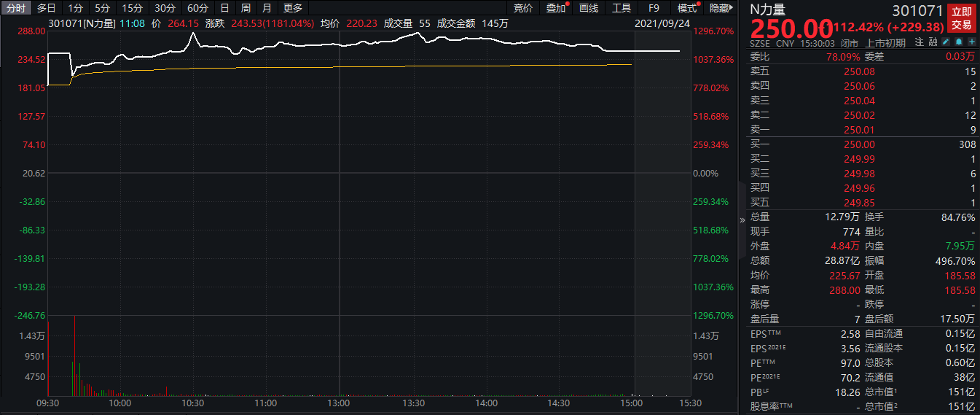Switch to the 分时 intraday tab

(x=16, y=8)
